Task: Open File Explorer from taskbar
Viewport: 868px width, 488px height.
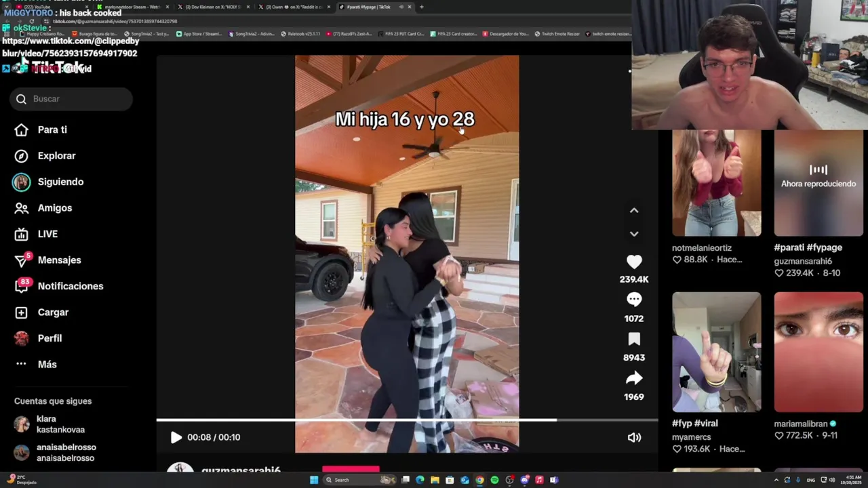Action: (435, 480)
